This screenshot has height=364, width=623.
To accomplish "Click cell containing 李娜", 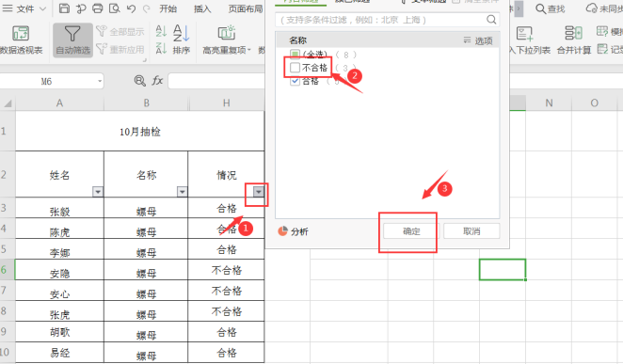I will [x=59, y=249].
